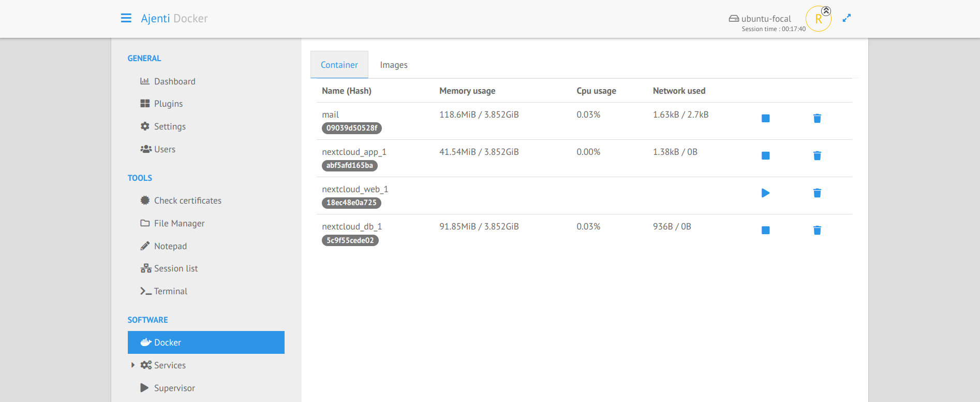
Task: Switch to the Container tab
Action: pos(339,65)
